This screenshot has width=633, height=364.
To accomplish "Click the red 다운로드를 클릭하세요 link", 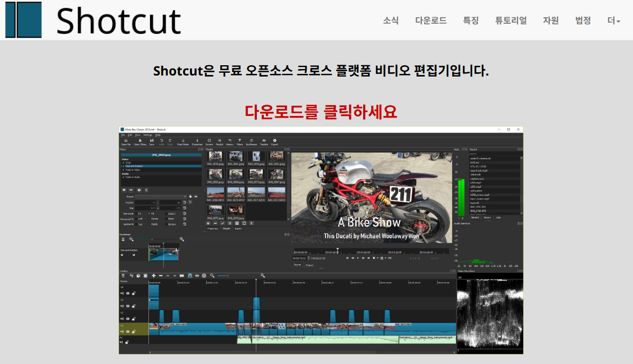I will (321, 112).
